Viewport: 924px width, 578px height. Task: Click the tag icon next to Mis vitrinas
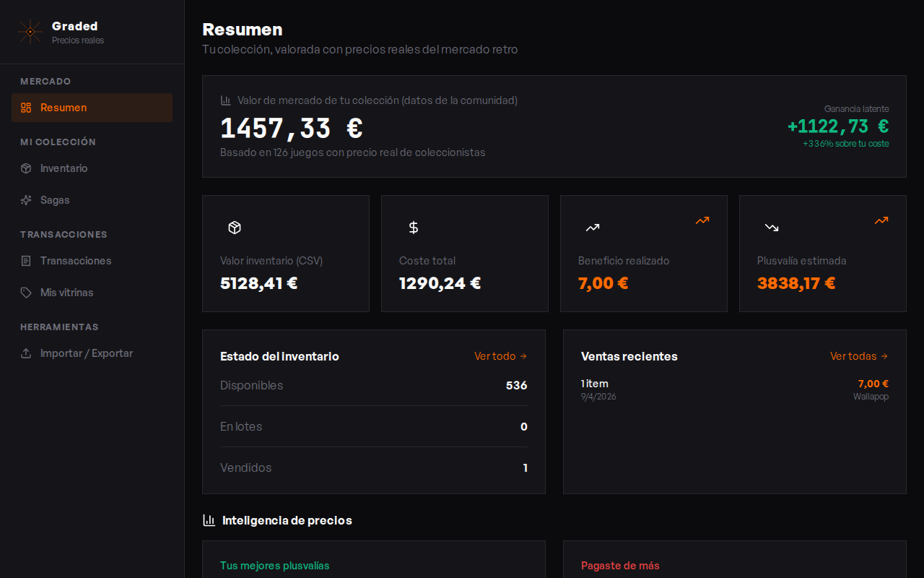coord(25,292)
